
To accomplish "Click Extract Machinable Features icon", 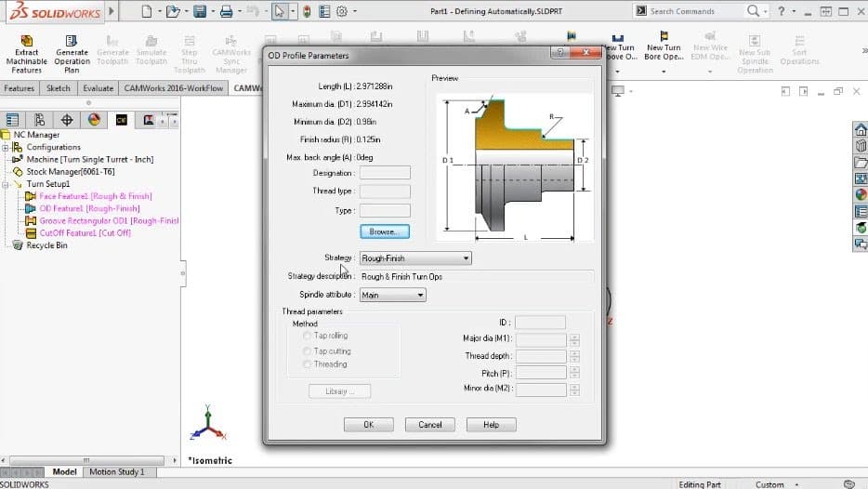I will [x=26, y=40].
